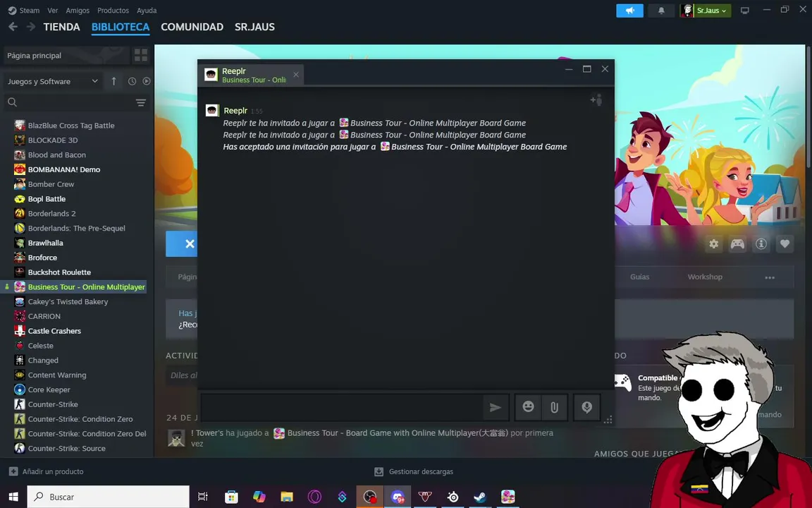Go forward with right arrow
Image resolution: width=812 pixels, height=508 pixels.
coord(31,27)
